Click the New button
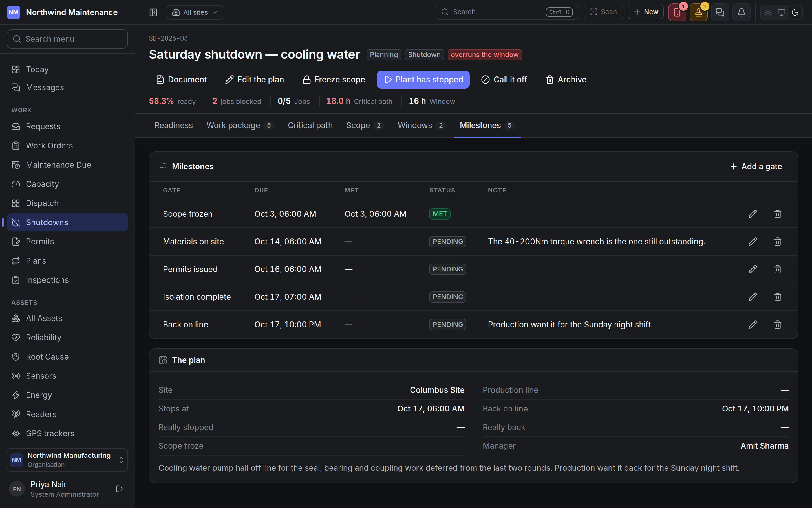The height and width of the screenshot is (508, 812). [646, 12]
